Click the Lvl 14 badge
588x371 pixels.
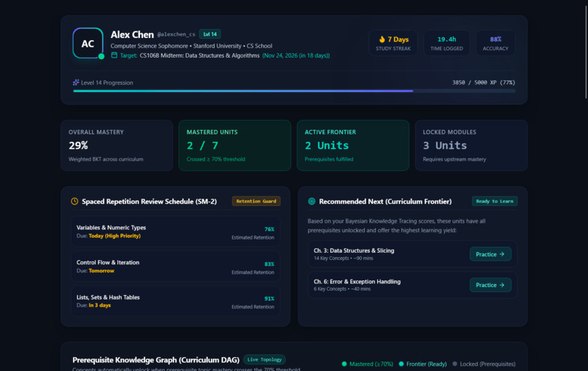tap(210, 34)
